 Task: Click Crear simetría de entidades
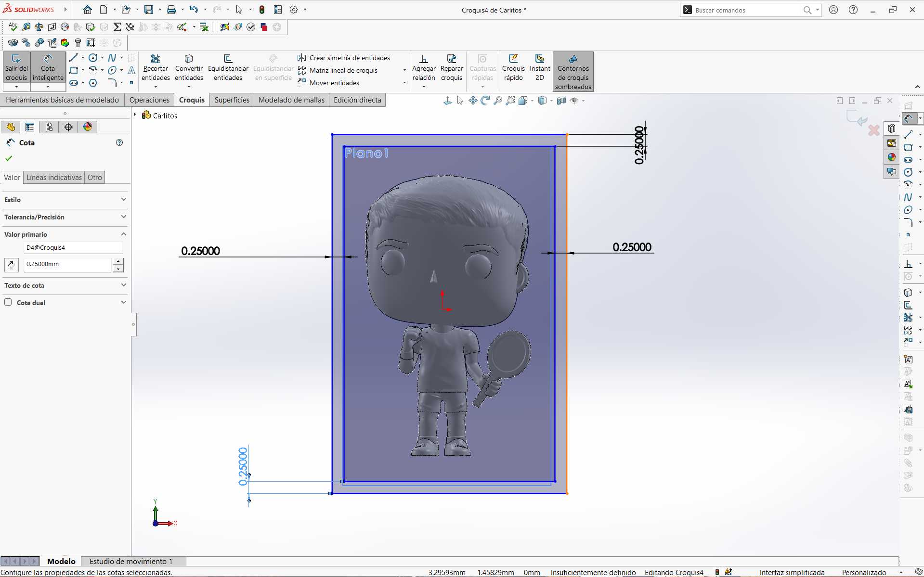click(x=344, y=58)
